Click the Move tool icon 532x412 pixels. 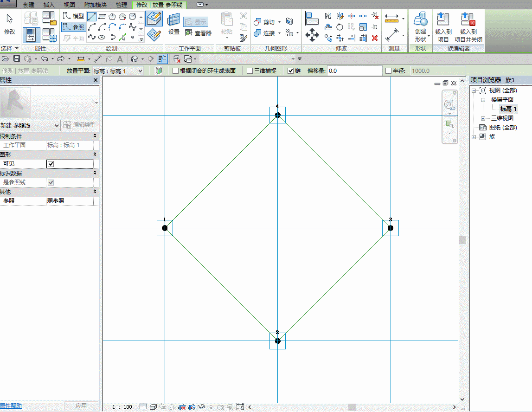click(x=312, y=35)
